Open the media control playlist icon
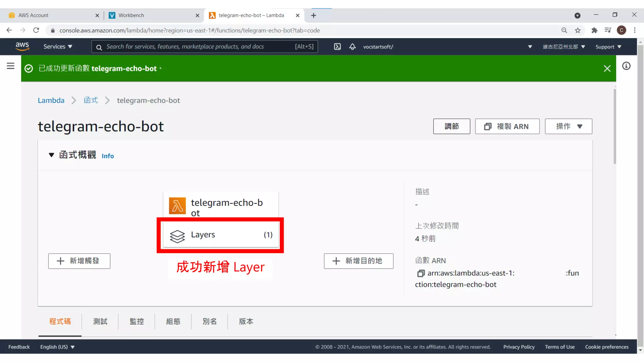 (x=608, y=30)
